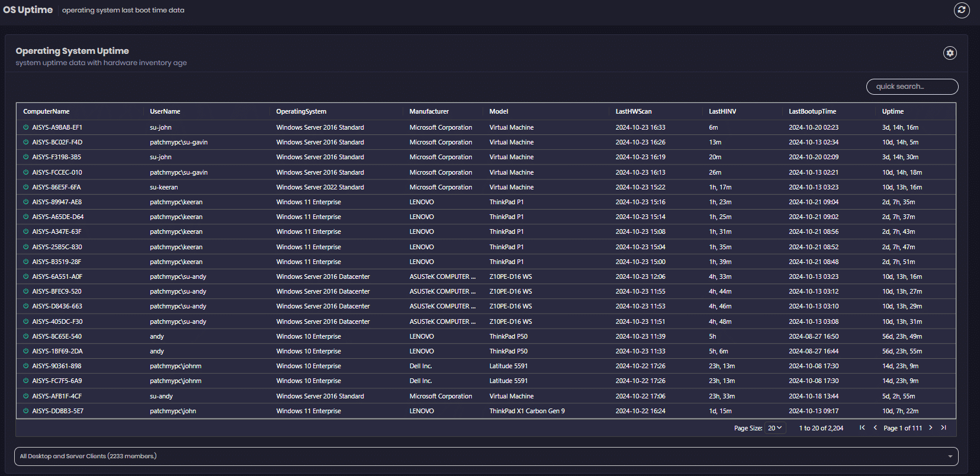The width and height of the screenshot is (980, 476).
Task: Go to the previous results page
Action: pyautogui.click(x=875, y=428)
